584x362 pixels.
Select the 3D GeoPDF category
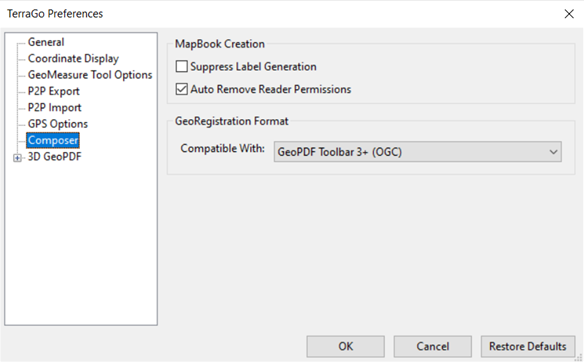tap(54, 157)
